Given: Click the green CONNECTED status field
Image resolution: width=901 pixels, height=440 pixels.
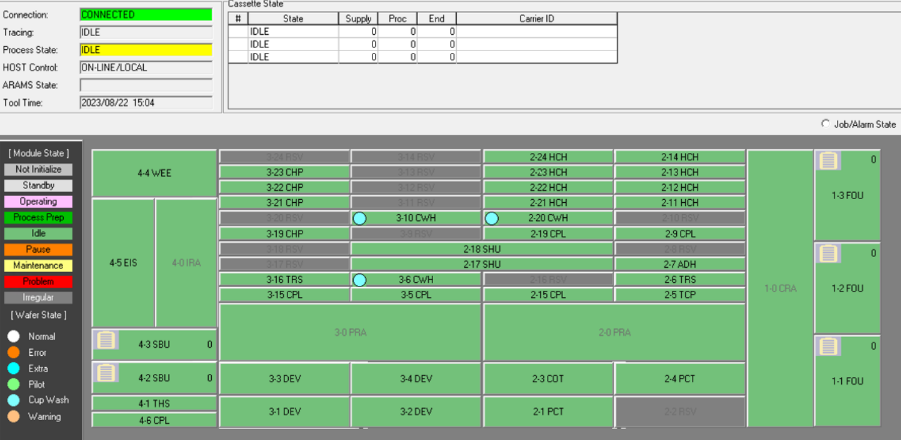Looking at the screenshot, I should (145, 15).
